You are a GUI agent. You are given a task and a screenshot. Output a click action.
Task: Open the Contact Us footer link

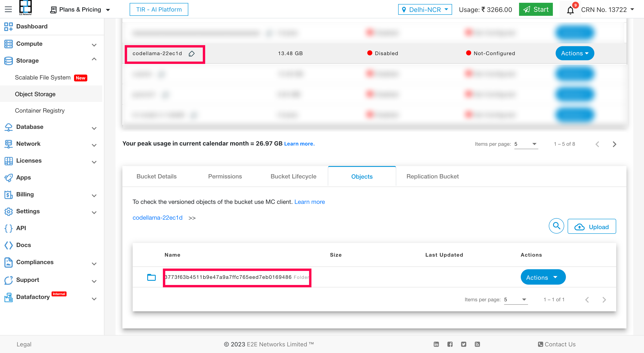(557, 344)
